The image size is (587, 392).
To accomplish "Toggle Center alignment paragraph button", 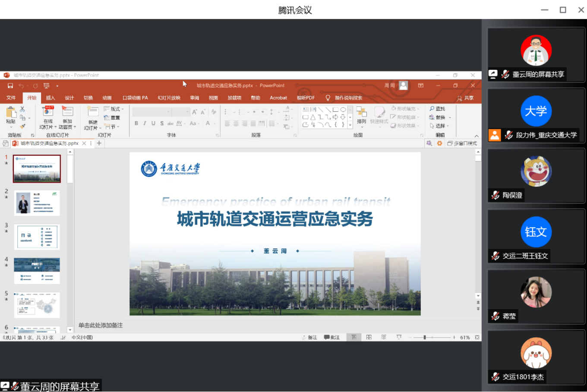I will 236,124.
